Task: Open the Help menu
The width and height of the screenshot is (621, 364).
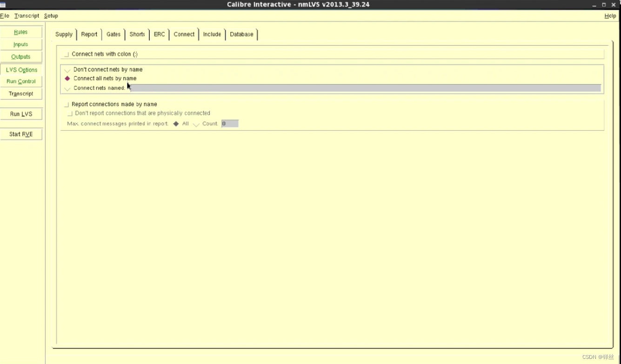Action: pyautogui.click(x=610, y=16)
